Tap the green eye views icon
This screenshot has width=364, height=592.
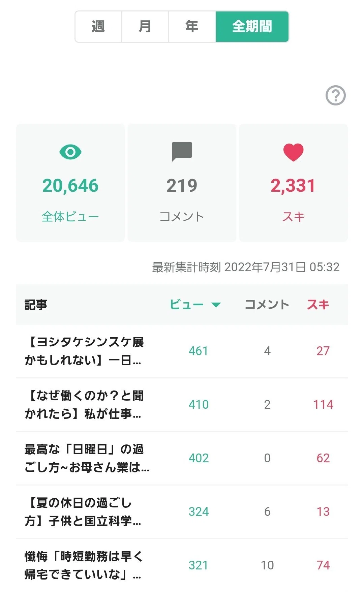pyautogui.click(x=70, y=152)
